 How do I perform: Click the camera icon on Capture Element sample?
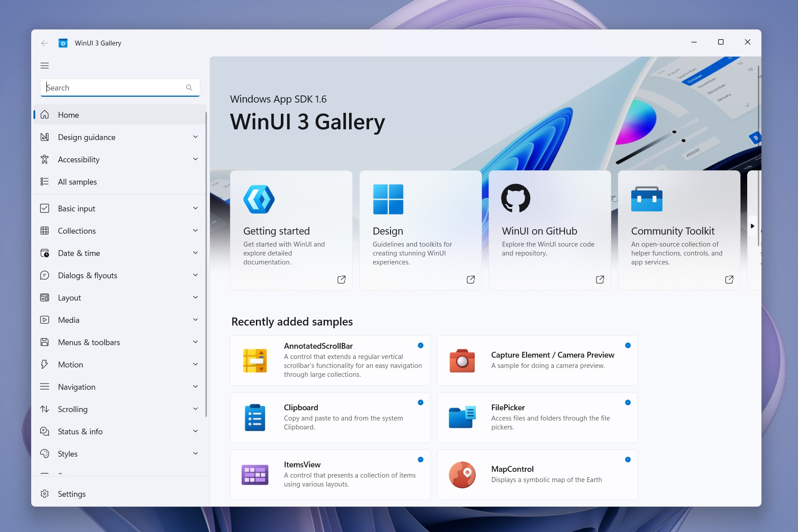coord(462,360)
